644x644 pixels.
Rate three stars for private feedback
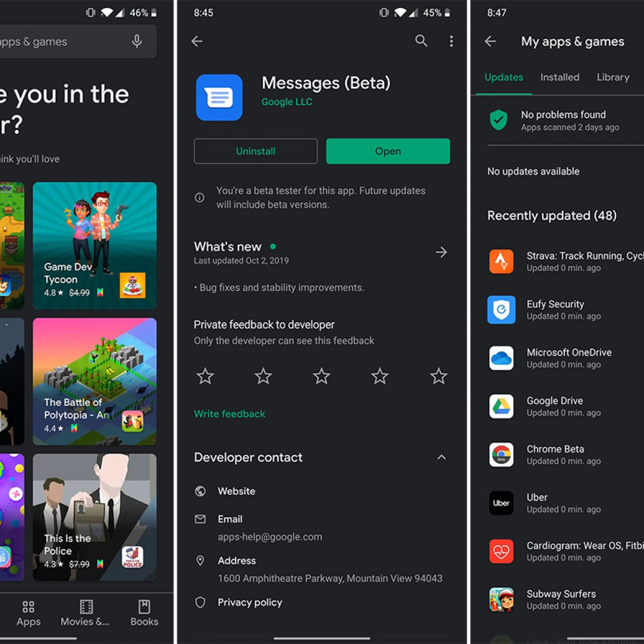(321, 376)
